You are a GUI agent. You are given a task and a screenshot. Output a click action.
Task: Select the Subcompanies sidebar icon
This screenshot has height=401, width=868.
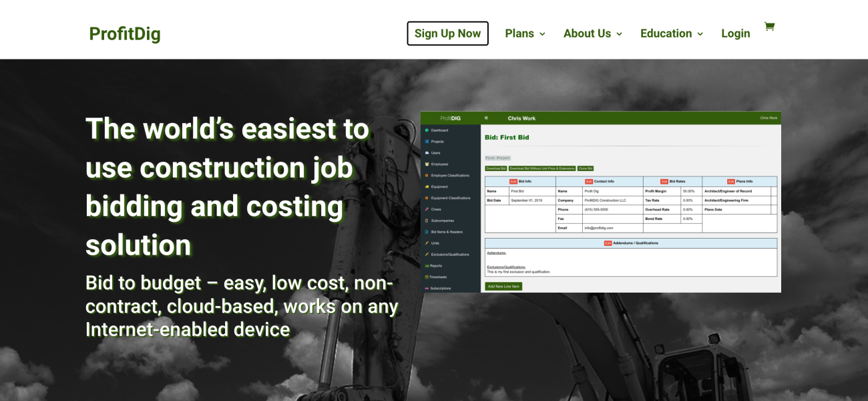point(427,221)
